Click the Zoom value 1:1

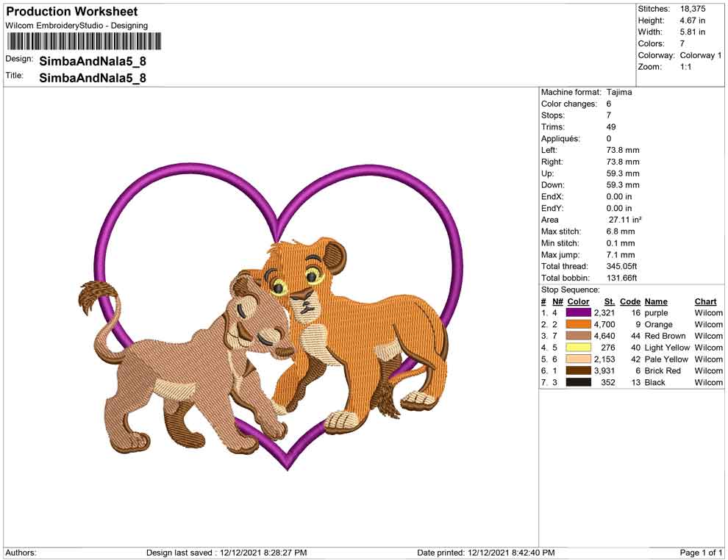pos(686,67)
